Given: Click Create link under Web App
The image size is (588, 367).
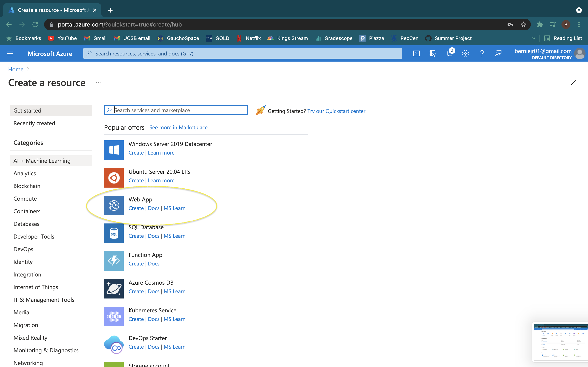Looking at the screenshot, I should point(136,208).
